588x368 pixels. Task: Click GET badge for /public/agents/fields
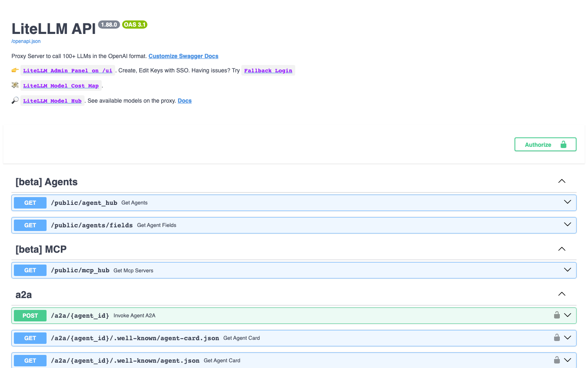coord(30,225)
